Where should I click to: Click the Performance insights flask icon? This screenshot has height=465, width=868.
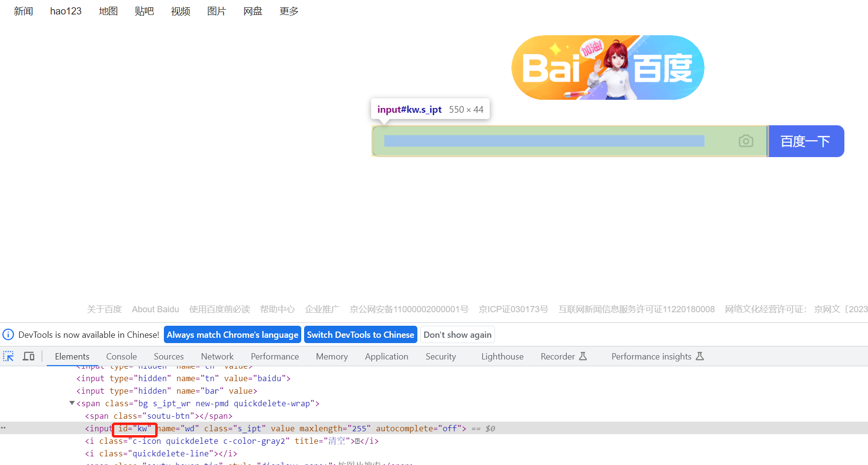700,357
